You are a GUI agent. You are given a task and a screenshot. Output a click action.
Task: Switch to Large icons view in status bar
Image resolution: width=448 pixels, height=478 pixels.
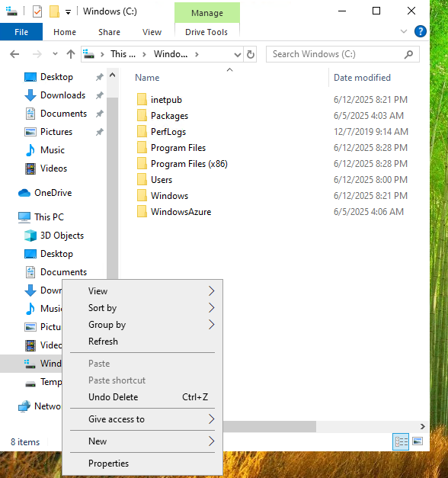[418, 441]
